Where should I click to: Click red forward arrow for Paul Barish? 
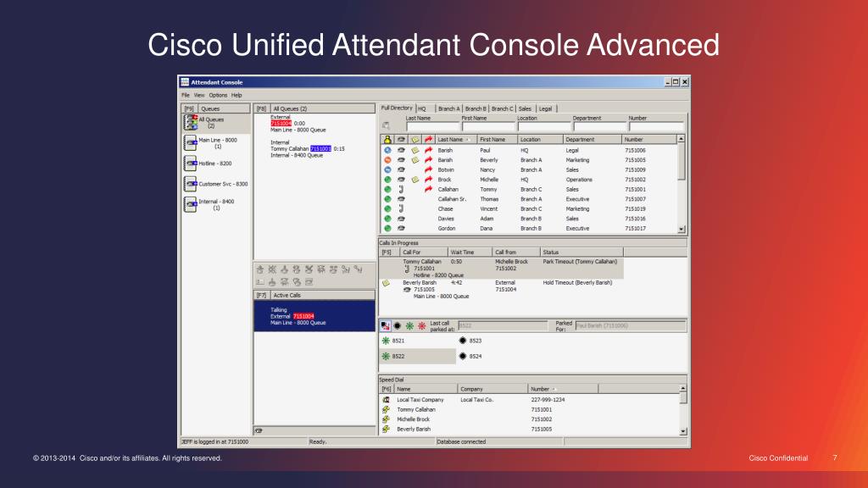coord(428,151)
